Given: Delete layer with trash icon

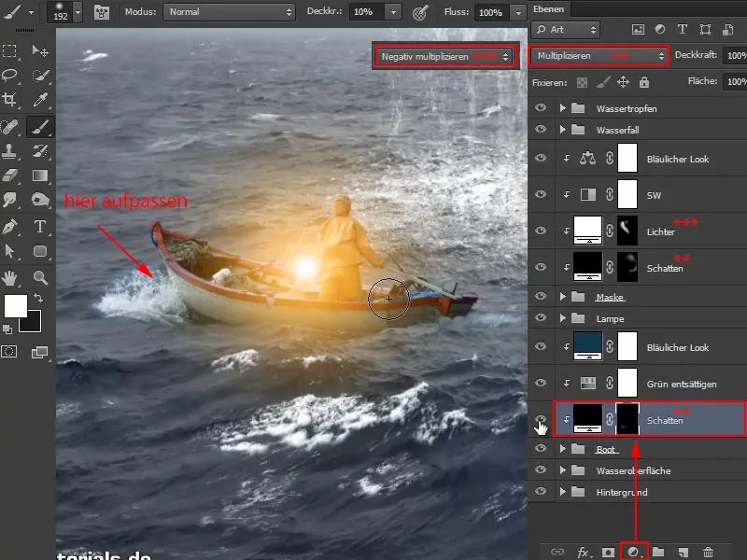Looking at the screenshot, I should click(708, 552).
